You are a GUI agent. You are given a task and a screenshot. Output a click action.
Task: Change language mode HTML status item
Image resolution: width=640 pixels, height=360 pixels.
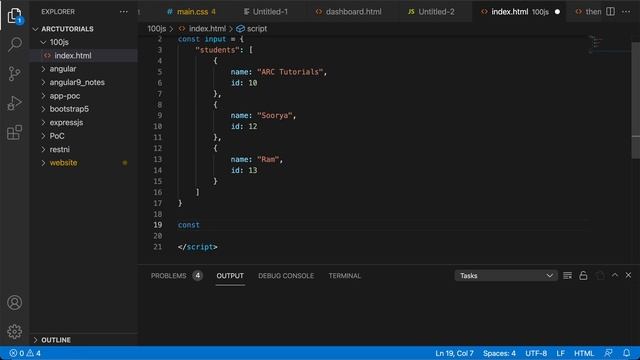pos(584,353)
